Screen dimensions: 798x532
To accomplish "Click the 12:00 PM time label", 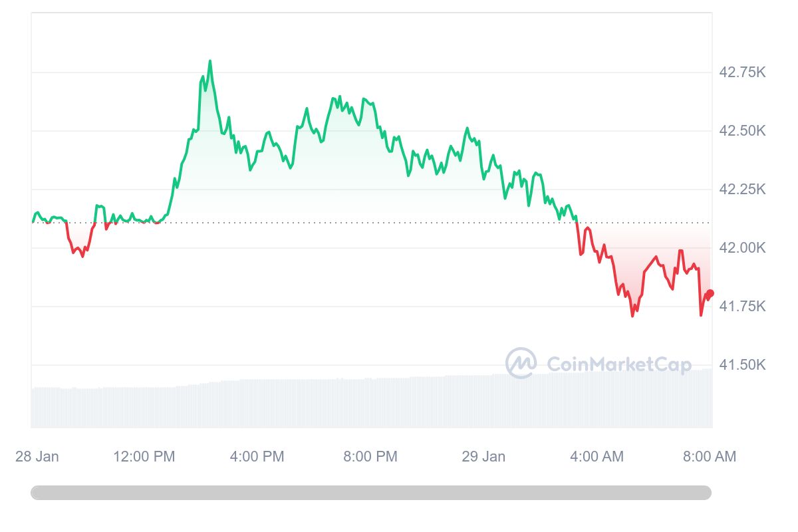I will tap(144, 457).
